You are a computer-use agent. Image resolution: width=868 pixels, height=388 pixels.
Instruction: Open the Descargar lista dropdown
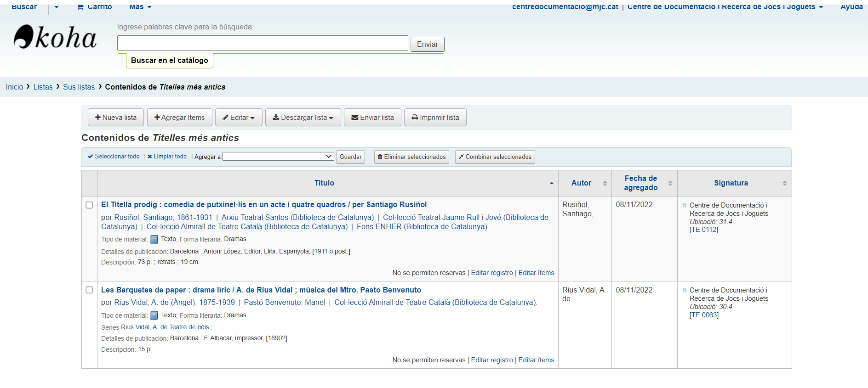303,118
